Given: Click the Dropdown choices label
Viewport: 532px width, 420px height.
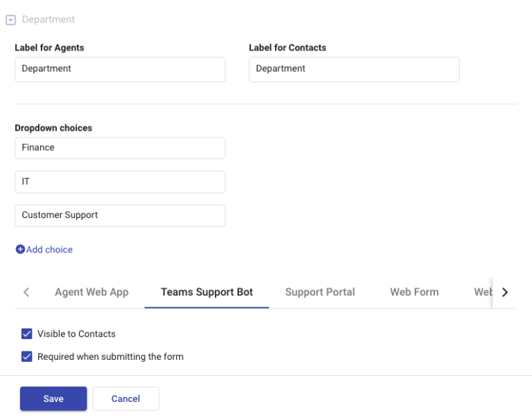Looking at the screenshot, I should point(53,128).
